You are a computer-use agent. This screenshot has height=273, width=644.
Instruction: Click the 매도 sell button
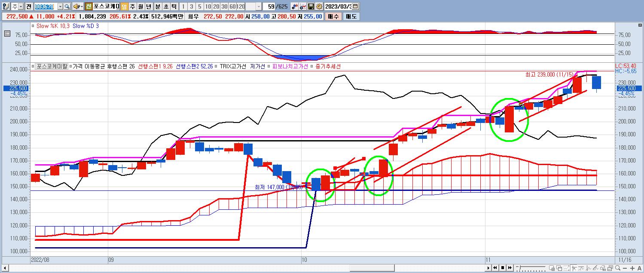point(351,16)
